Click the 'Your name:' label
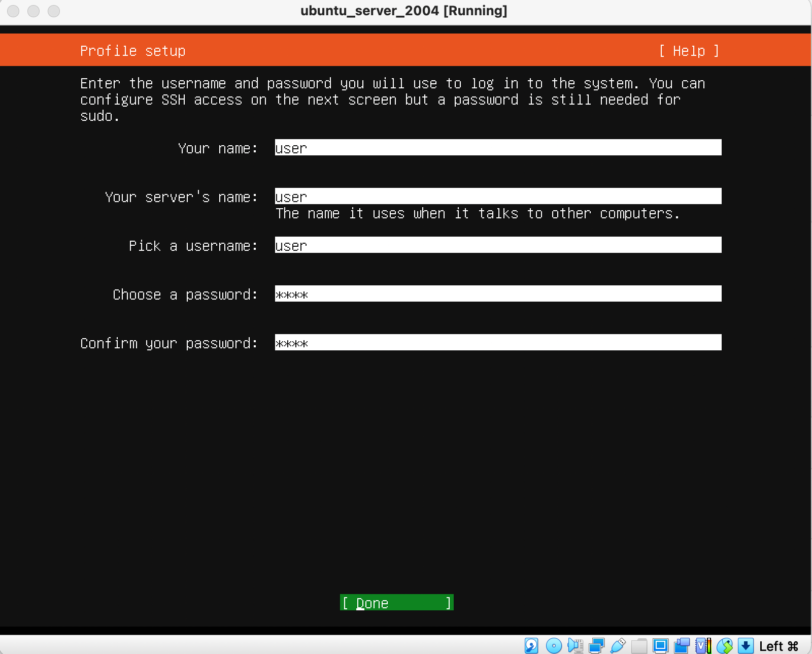The width and height of the screenshot is (812, 654). click(x=218, y=148)
